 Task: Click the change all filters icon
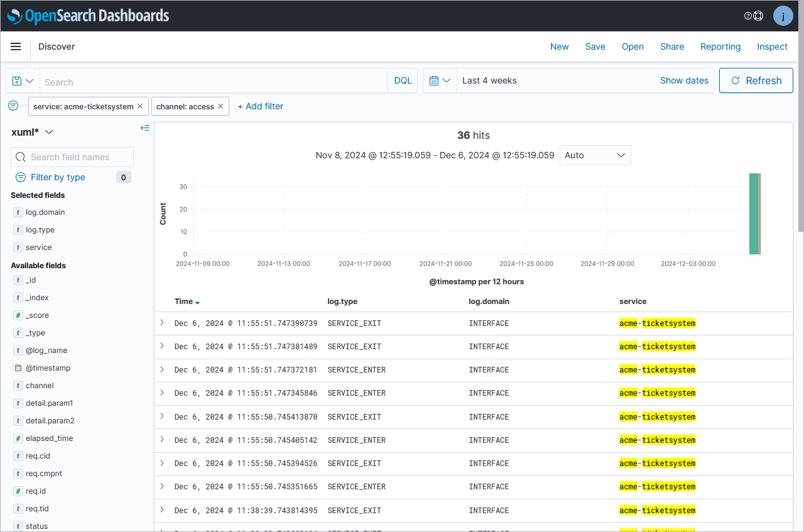point(13,106)
